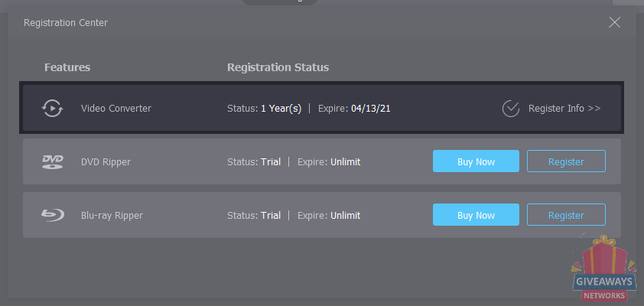
Task: Select the DVD Ripper row label
Action: pyautogui.click(x=106, y=162)
